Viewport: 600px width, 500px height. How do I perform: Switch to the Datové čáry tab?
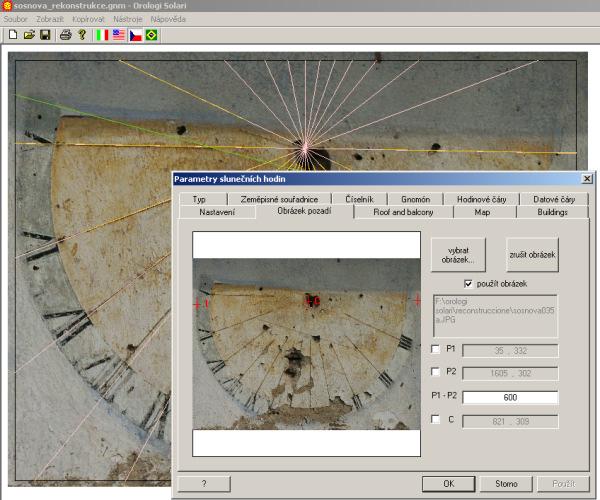pos(554,199)
